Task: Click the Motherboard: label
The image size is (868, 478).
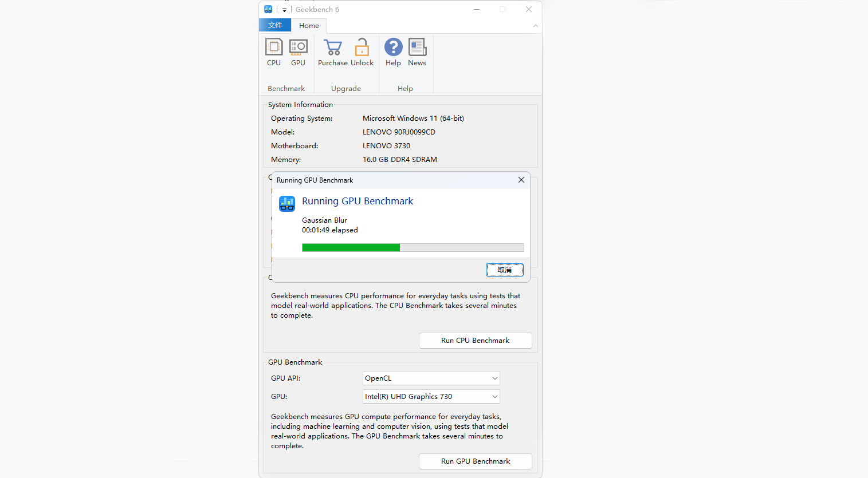Action: coord(294,146)
